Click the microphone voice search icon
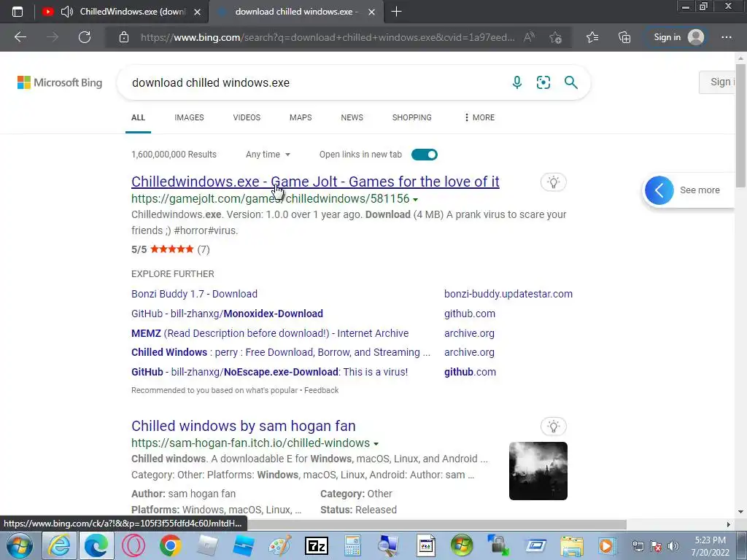The image size is (747, 560). pos(517,82)
